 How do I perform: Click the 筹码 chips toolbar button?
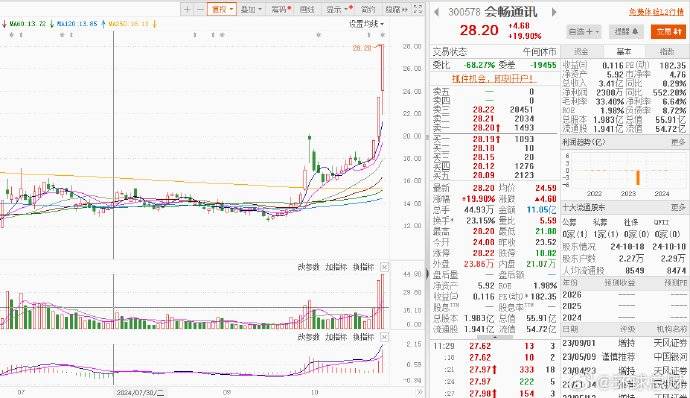tap(281, 9)
